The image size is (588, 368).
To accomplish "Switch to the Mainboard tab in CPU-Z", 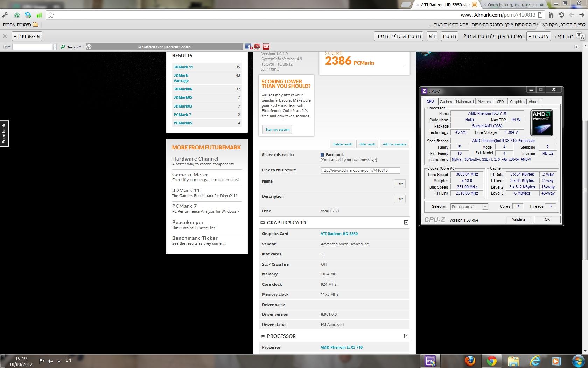I will [464, 102].
